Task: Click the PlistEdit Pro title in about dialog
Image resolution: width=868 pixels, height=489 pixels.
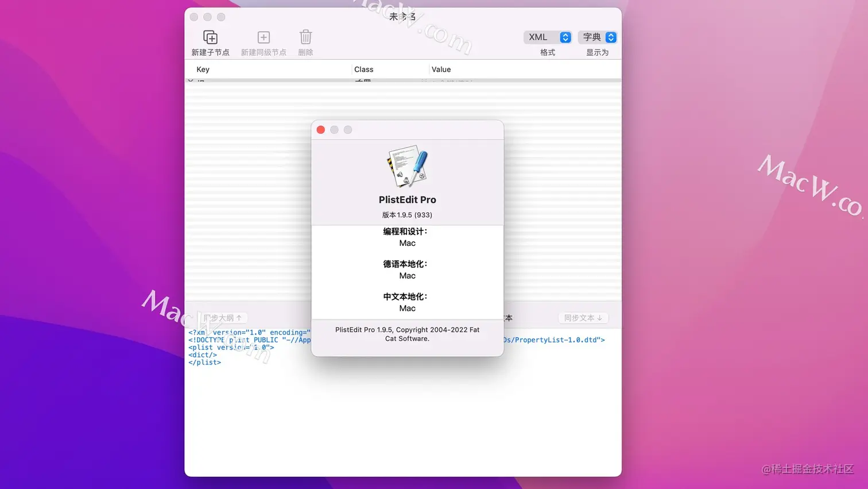Action: click(407, 200)
